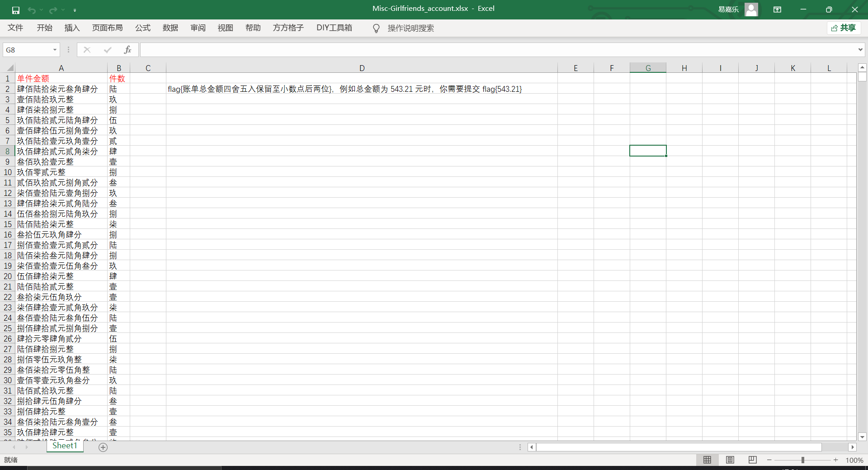Click the Undo arrow icon
Viewport: 868px width, 470px height.
[x=32, y=9]
